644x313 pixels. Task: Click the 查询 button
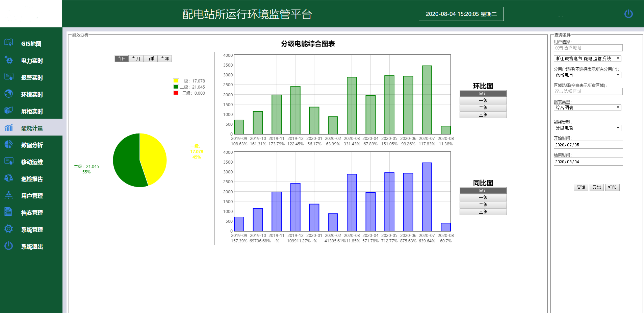581,187
